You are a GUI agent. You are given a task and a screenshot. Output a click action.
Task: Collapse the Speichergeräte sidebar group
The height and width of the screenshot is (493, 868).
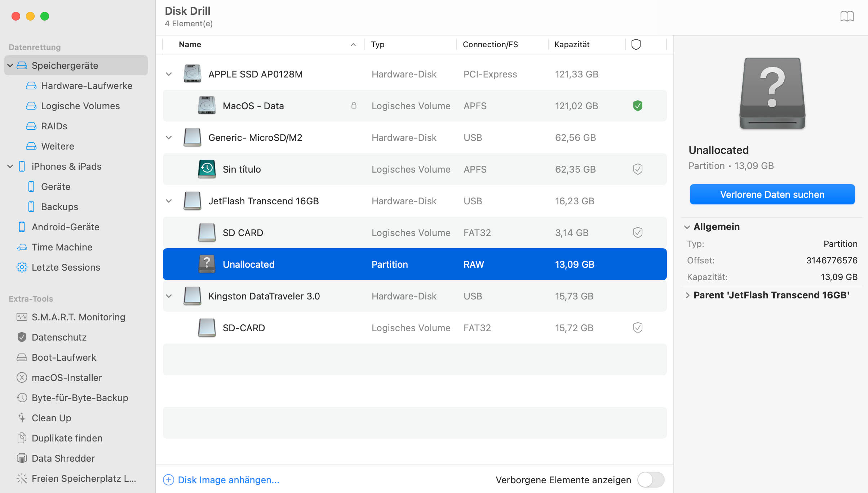click(10, 66)
